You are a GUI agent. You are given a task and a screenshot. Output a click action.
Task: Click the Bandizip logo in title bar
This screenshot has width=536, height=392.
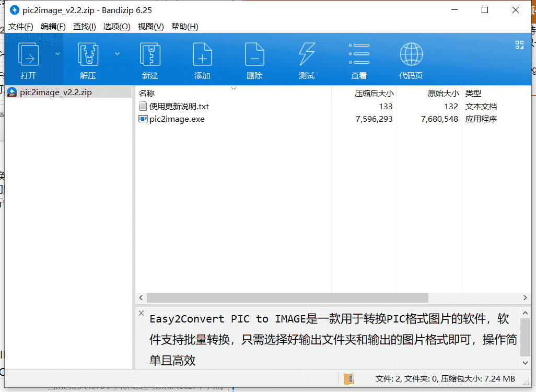coord(14,10)
